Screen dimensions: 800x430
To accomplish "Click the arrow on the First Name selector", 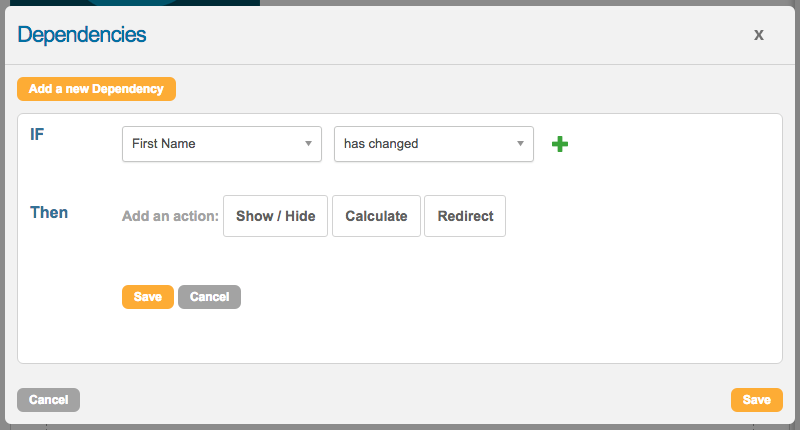I will (308, 144).
